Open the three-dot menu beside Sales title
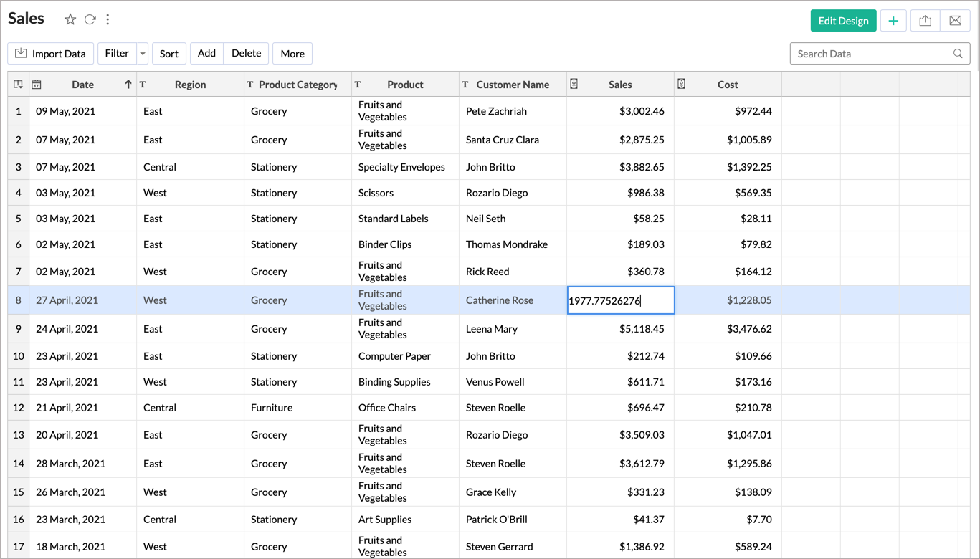 coord(108,19)
